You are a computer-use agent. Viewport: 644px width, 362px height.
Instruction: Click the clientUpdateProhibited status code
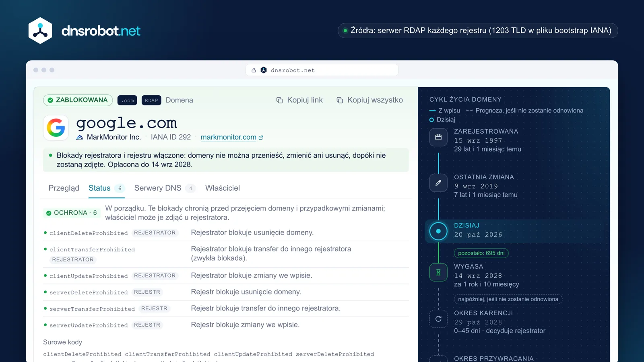(x=89, y=276)
